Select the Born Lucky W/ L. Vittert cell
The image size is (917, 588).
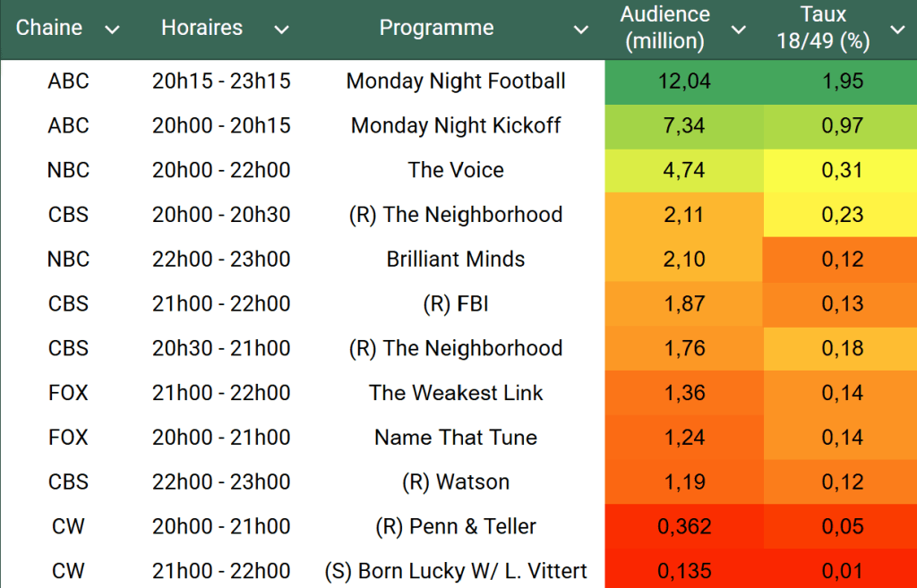pos(456,571)
